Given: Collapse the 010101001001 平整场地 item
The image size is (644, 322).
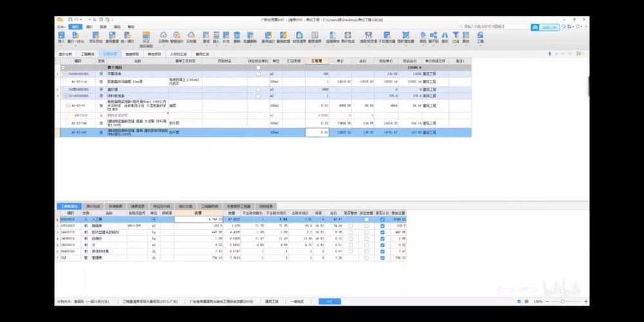Looking at the screenshot, I should [65, 74].
